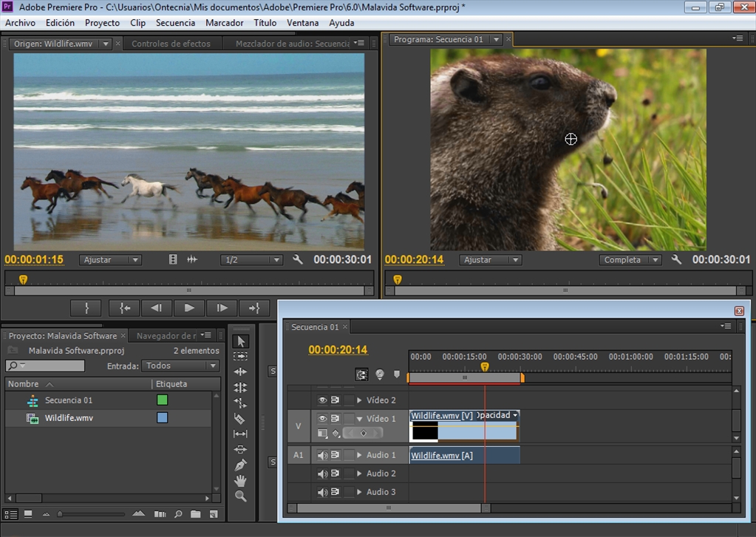Open Source monitor Ajustar zoom dropdown
The height and width of the screenshot is (537, 756).
(x=110, y=260)
